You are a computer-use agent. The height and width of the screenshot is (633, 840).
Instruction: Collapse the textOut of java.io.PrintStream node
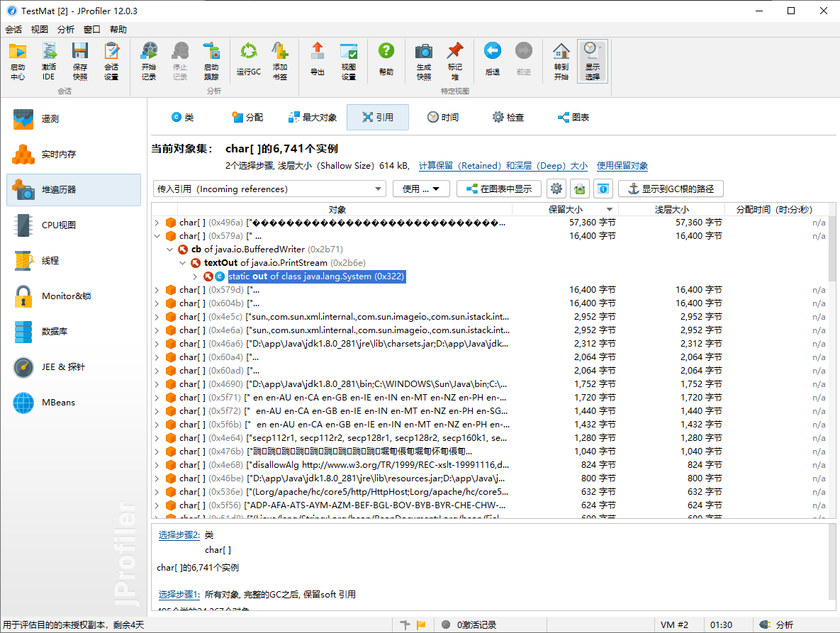point(183,263)
